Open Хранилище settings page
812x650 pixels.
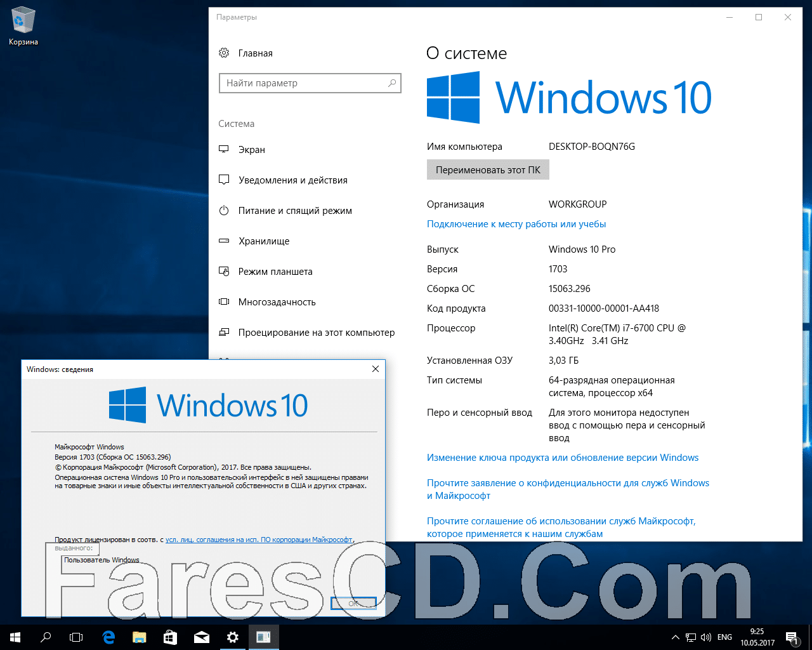point(264,241)
